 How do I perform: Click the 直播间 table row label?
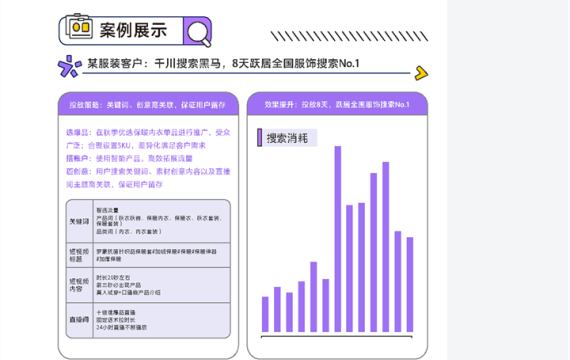[x=79, y=320]
